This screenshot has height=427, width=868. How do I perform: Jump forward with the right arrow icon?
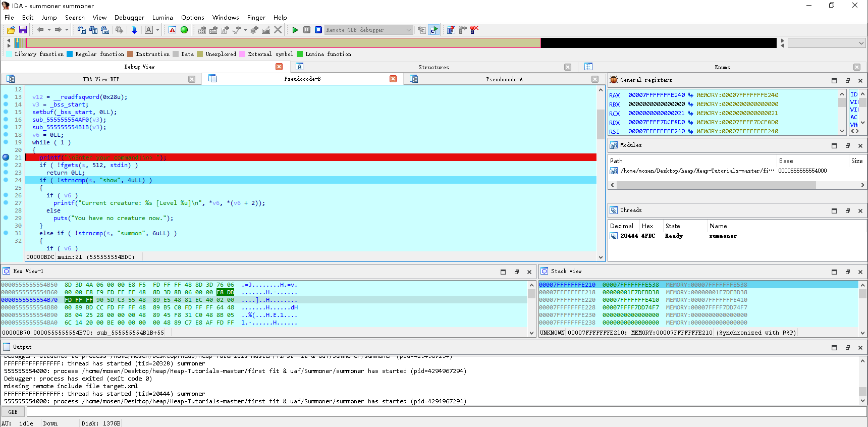(58, 30)
